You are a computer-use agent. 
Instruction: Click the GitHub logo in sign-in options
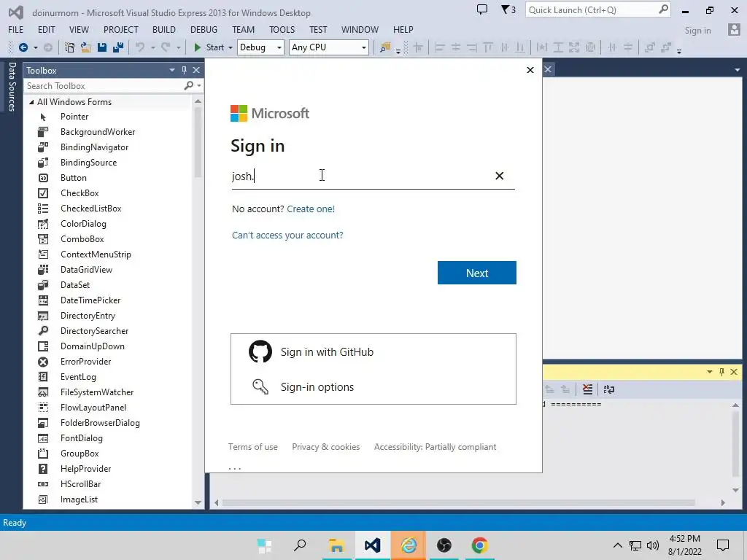[x=260, y=351]
